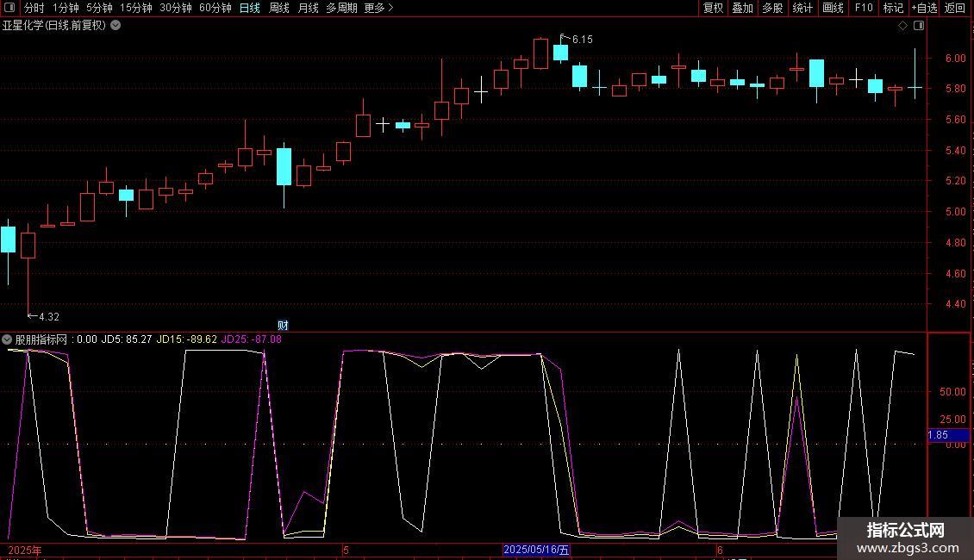974x560 pixels.
Task: Open indicator menu icon beside 股朋指标网
Action: 7,339
